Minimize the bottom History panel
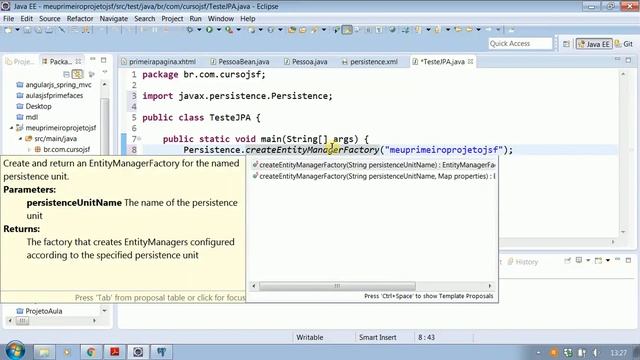640x360 pixels. (618, 260)
